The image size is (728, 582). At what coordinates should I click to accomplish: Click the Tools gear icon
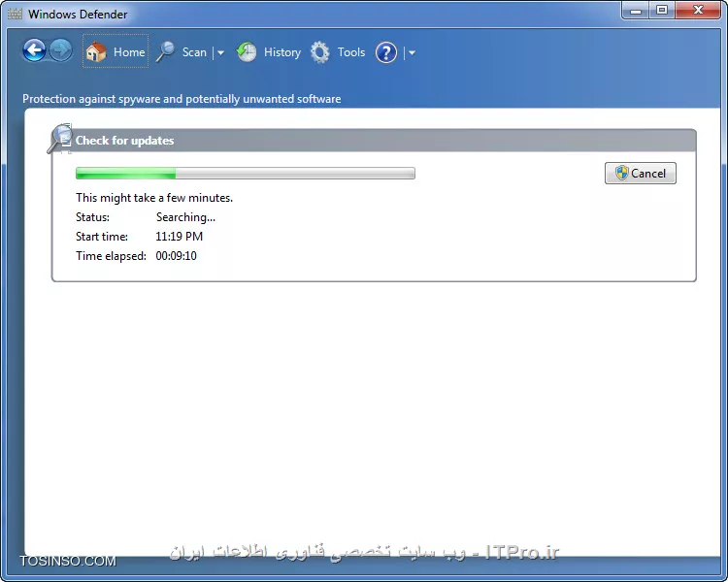point(320,52)
